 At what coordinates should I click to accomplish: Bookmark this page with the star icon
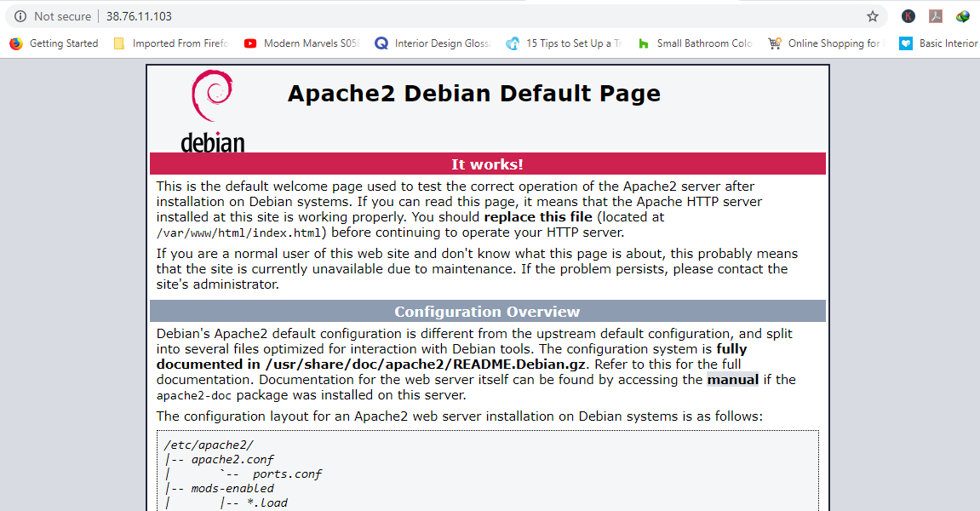pyautogui.click(x=872, y=16)
